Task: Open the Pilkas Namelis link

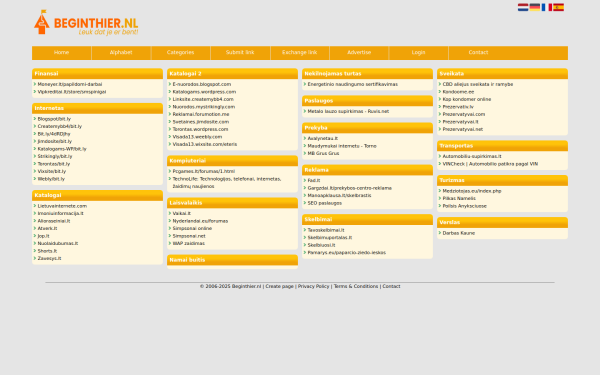Action: 459,199
